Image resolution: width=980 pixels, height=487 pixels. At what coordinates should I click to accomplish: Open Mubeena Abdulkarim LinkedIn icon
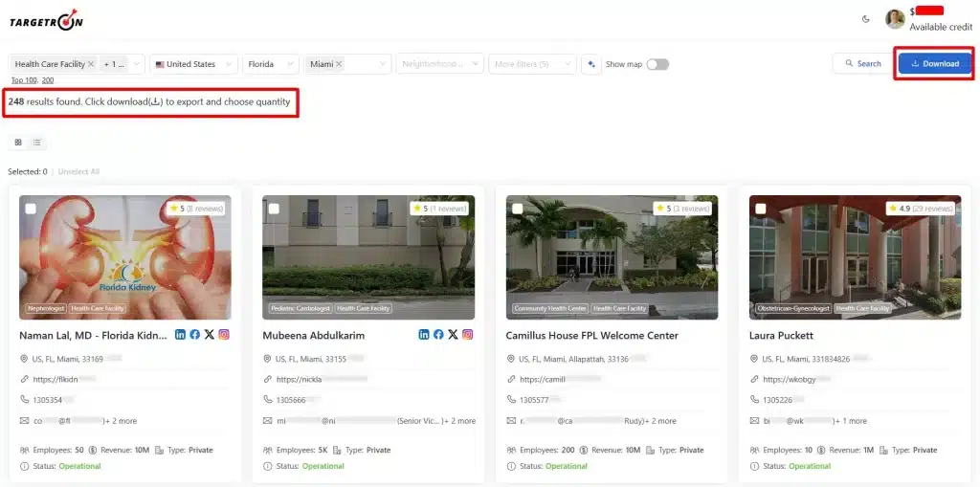coord(424,335)
